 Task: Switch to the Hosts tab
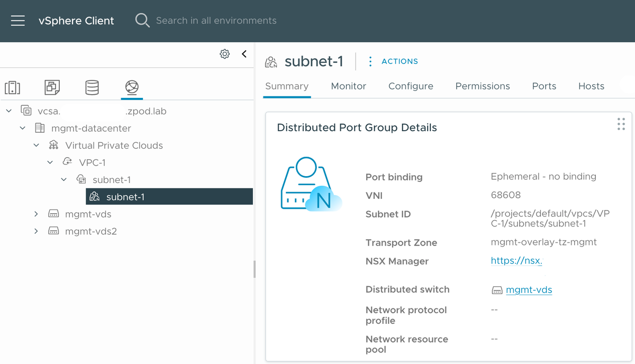(591, 86)
